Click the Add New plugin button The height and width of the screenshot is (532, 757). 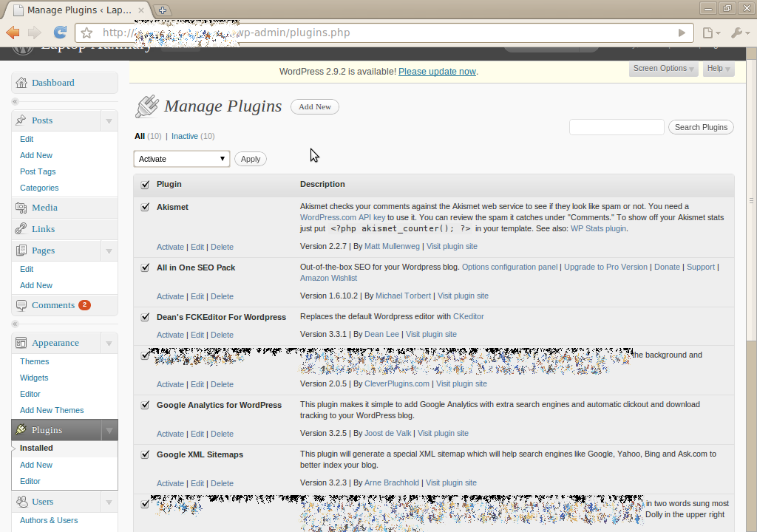[x=315, y=106]
